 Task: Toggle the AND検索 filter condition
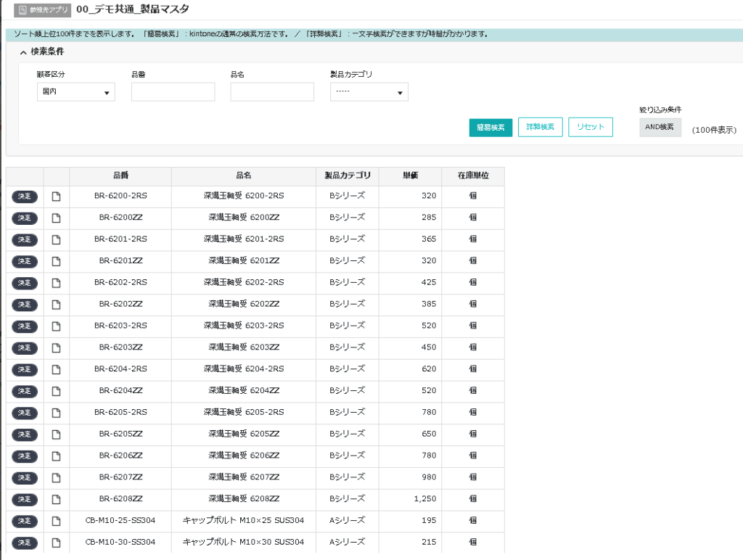[x=660, y=127]
